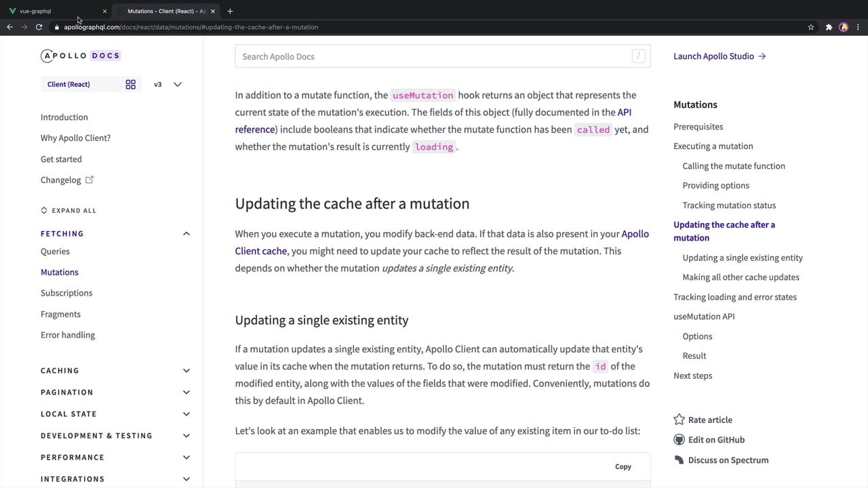Viewport: 868px width, 488px height.
Task: Open the docset grid switcher icon
Action: [131, 84]
